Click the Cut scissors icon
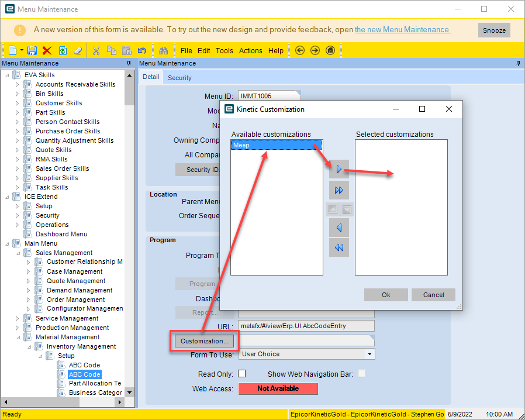 [x=96, y=50]
